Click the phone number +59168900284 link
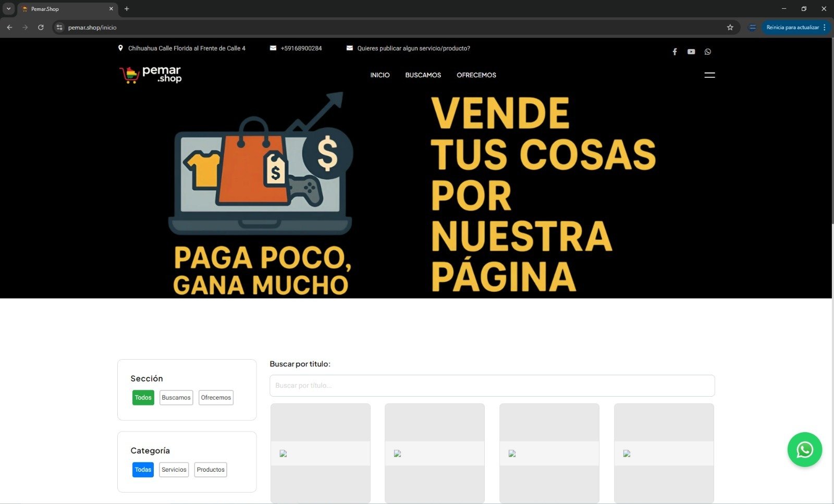The height and width of the screenshot is (504, 834). (x=301, y=48)
